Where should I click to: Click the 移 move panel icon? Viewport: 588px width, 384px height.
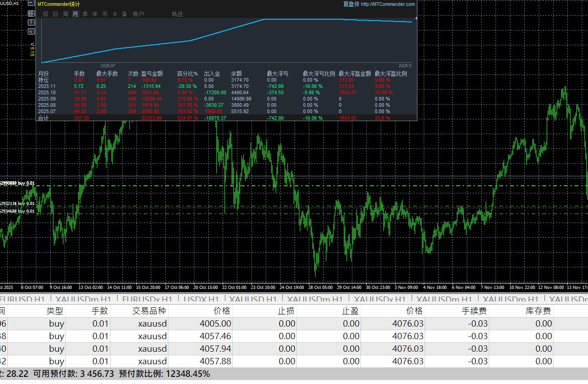(x=31, y=13)
